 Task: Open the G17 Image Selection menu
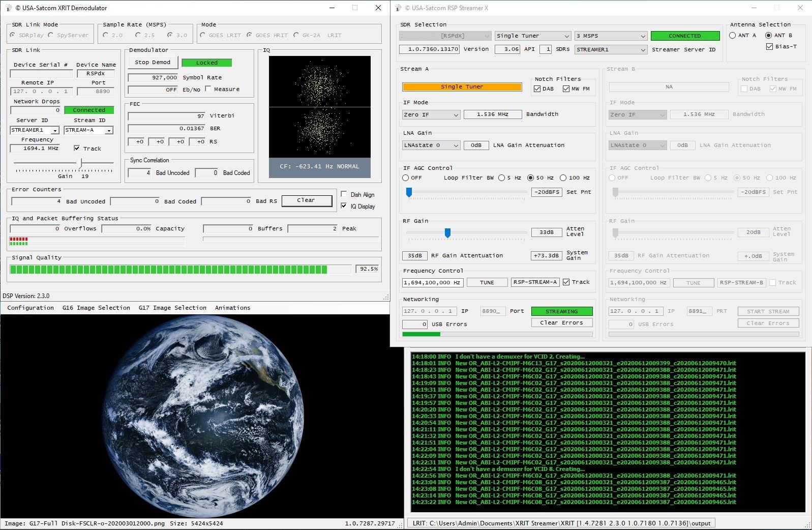point(172,308)
